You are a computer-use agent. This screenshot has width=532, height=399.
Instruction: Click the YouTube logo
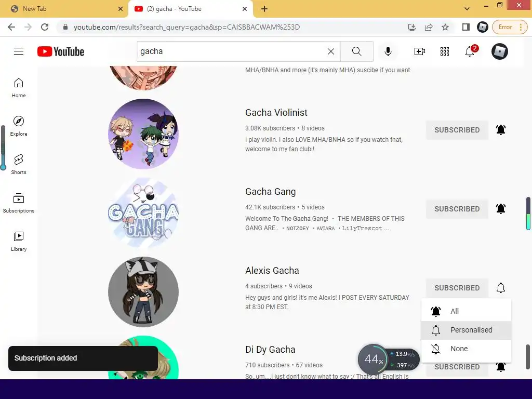61,51
